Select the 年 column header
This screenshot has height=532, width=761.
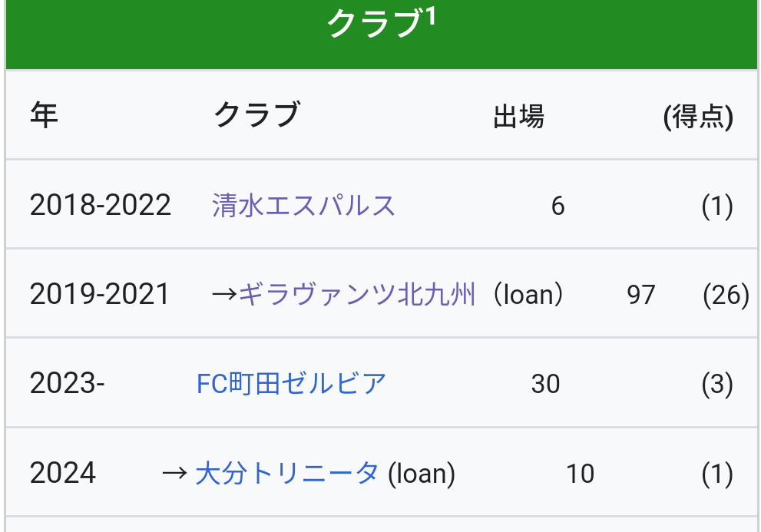(x=45, y=115)
